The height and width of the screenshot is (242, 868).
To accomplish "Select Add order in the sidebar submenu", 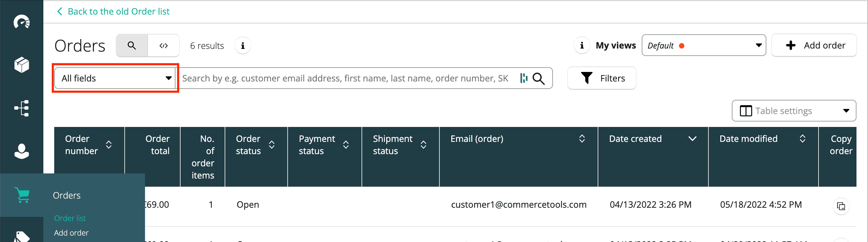I will pos(71,233).
